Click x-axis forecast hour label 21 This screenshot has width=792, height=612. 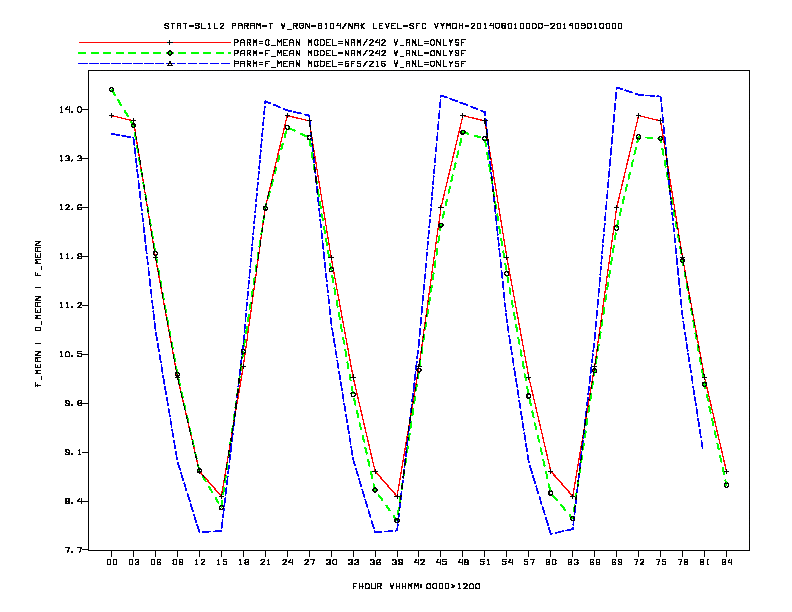(x=265, y=562)
